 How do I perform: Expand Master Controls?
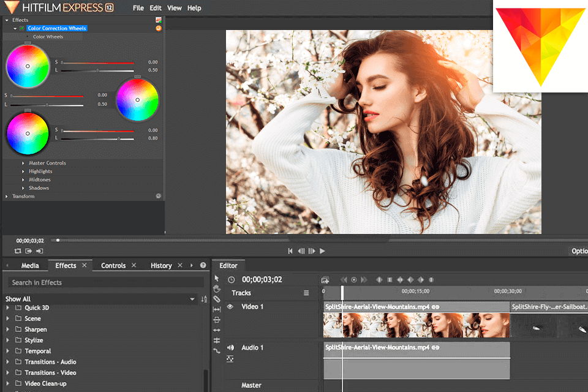point(23,163)
